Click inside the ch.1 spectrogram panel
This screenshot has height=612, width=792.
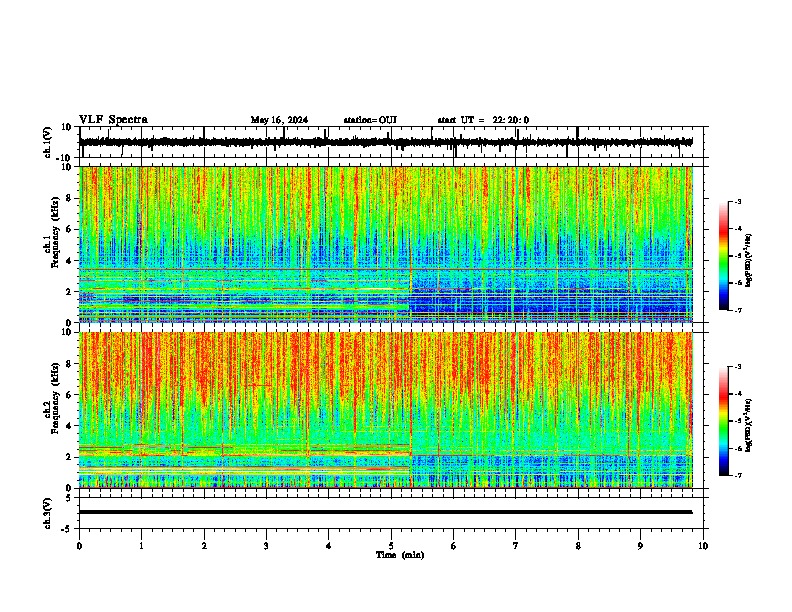(x=385, y=244)
